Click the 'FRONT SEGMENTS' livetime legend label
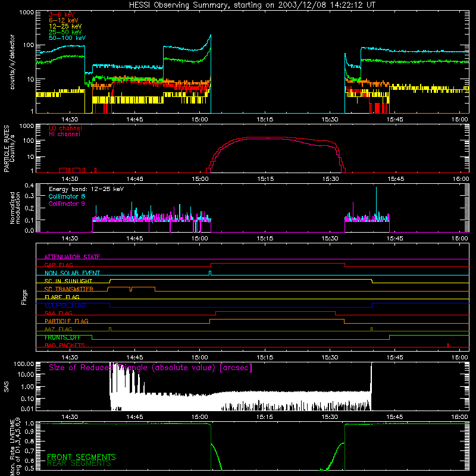This screenshot has width=476, height=476. pos(82,457)
